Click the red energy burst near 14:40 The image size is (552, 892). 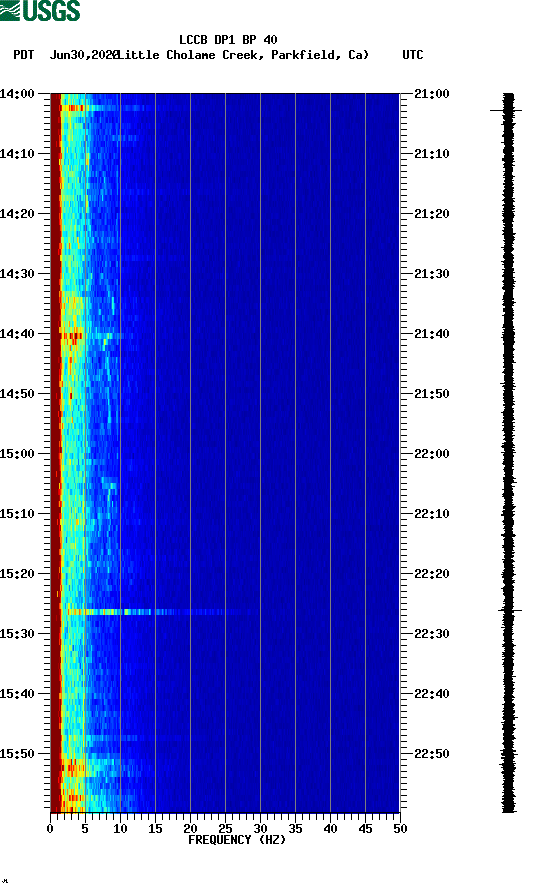[x=72, y=336]
